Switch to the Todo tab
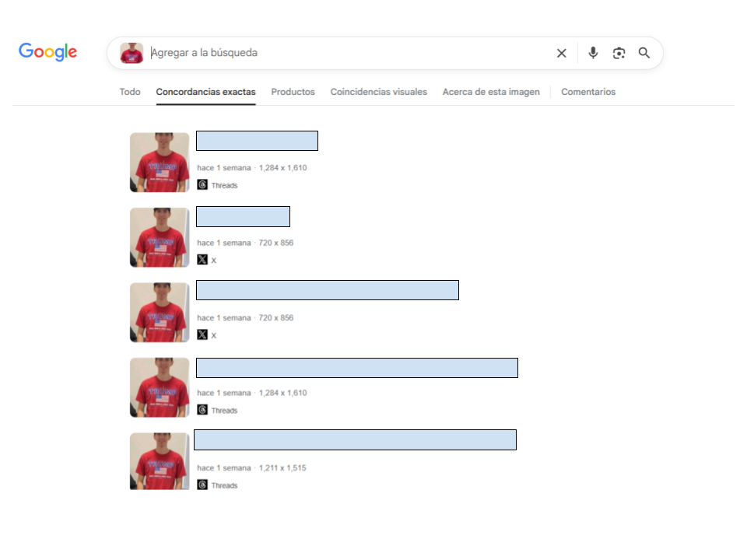The height and width of the screenshot is (560, 747). (x=130, y=92)
